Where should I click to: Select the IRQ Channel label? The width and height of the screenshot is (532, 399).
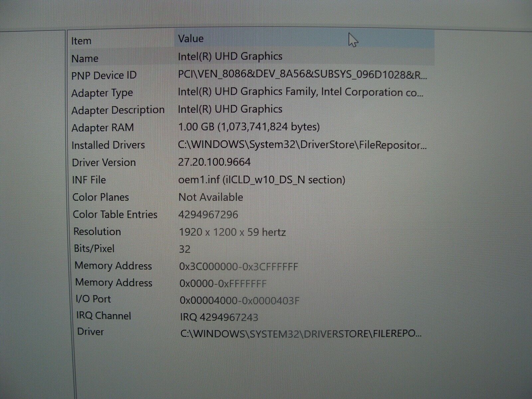[x=104, y=316]
